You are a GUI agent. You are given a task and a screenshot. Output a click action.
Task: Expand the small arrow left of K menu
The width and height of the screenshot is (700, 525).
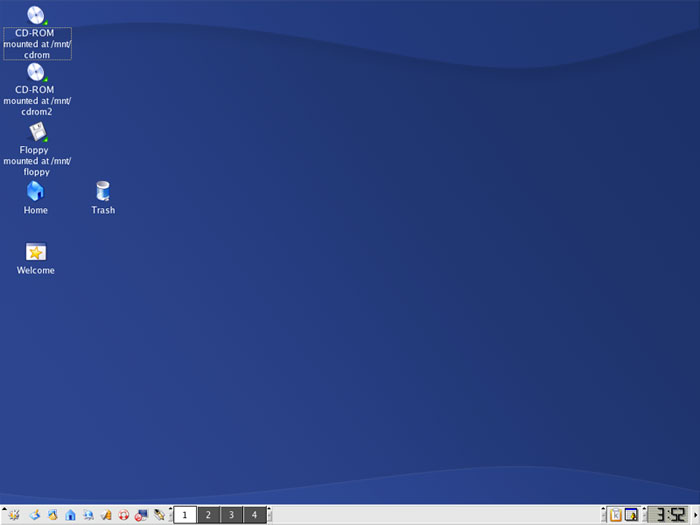(3, 511)
